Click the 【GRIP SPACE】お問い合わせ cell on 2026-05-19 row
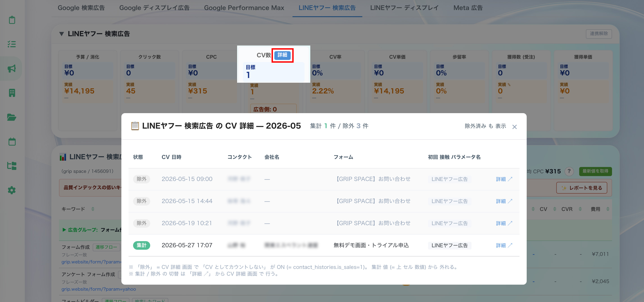Screen dimensions: 644x302 (x=372, y=223)
